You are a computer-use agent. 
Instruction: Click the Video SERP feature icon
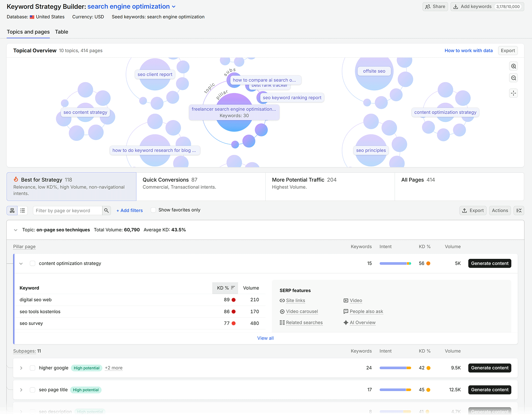point(346,301)
